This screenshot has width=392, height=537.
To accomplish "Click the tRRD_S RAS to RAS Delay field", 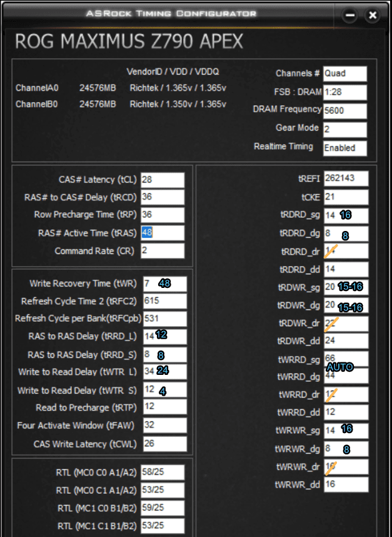I will tap(165, 355).
